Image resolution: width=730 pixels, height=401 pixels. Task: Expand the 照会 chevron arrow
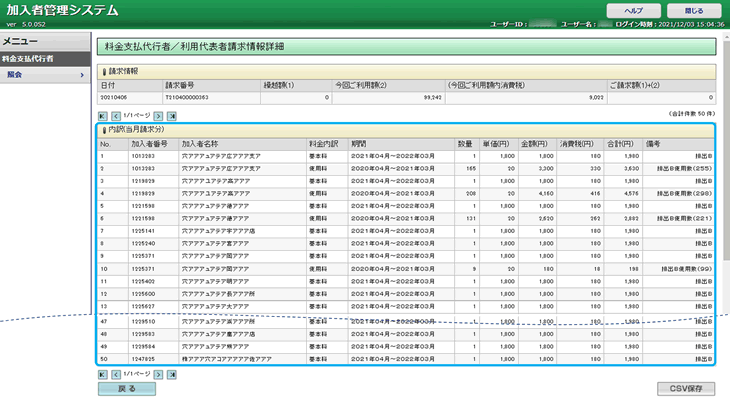tap(82, 75)
